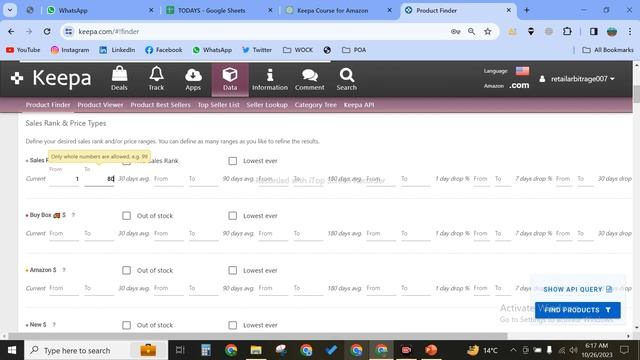The width and height of the screenshot is (640, 360).
Task: Check Amazon Lowest ever box
Action: click(x=233, y=270)
